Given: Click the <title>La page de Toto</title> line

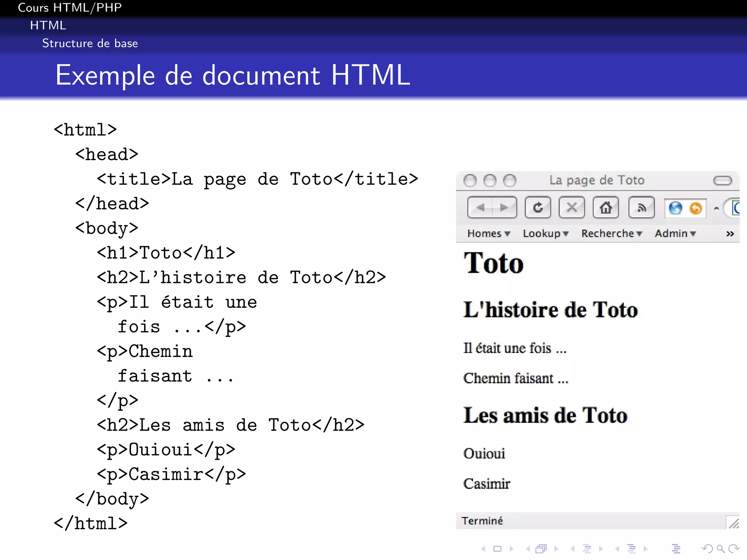Looking at the screenshot, I should (258, 179).
